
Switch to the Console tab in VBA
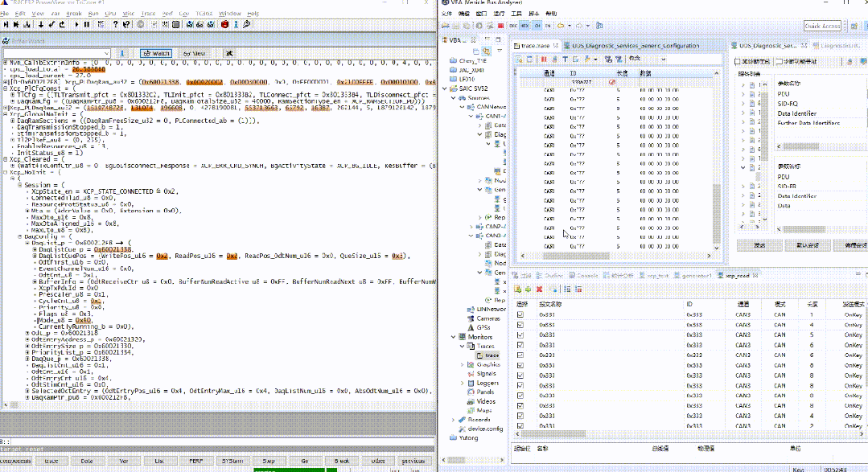coord(583,275)
